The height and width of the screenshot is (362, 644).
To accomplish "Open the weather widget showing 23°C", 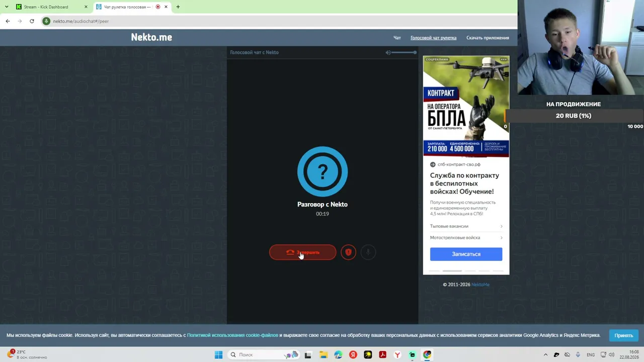I will pos(28,354).
